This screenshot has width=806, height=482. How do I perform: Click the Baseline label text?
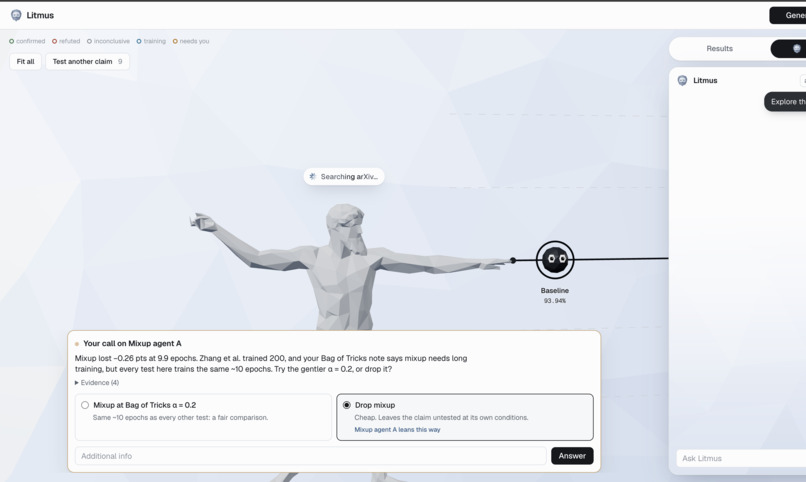[x=555, y=290]
